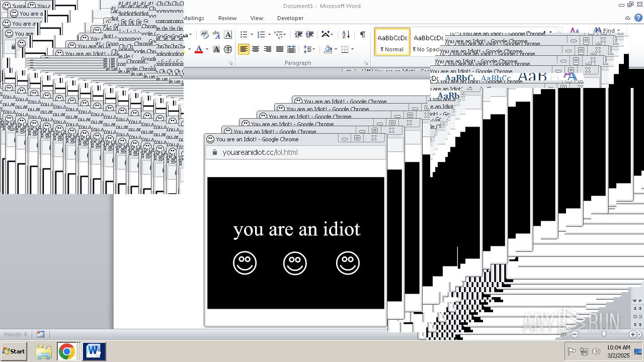Apply the Borders button

point(345,49)
